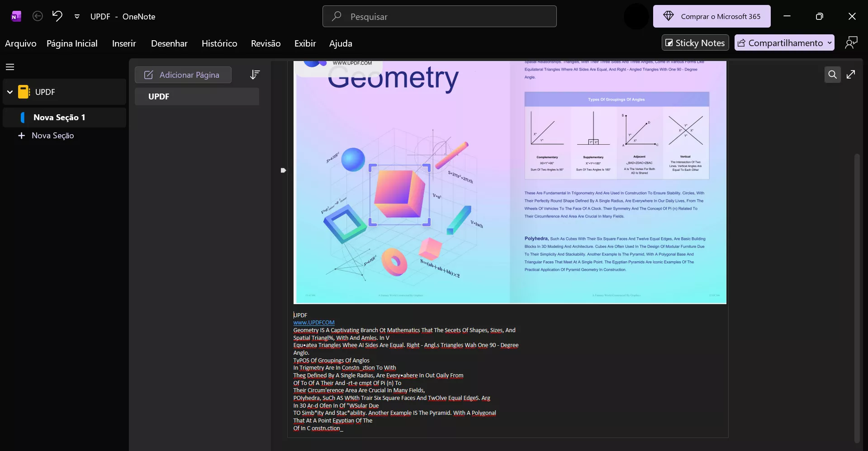Click inside the Pesquisar search field
This screenshot has width=868, height=451.
point(439,16)
